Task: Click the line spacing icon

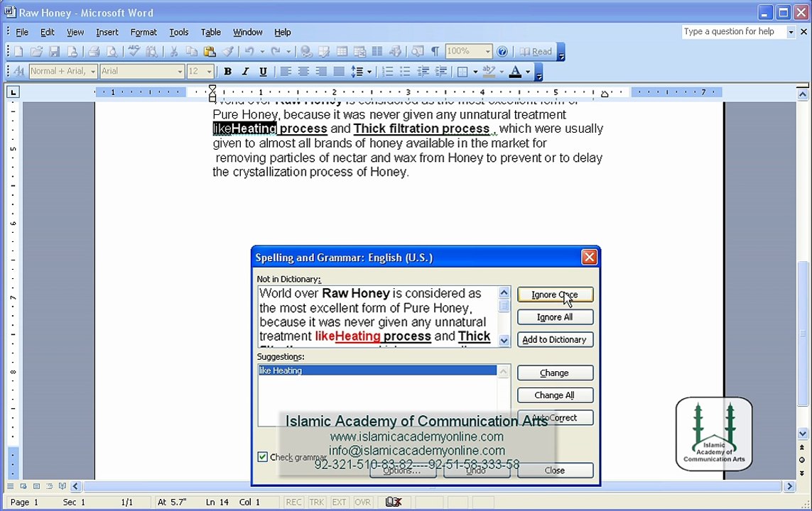Action: 357,72
